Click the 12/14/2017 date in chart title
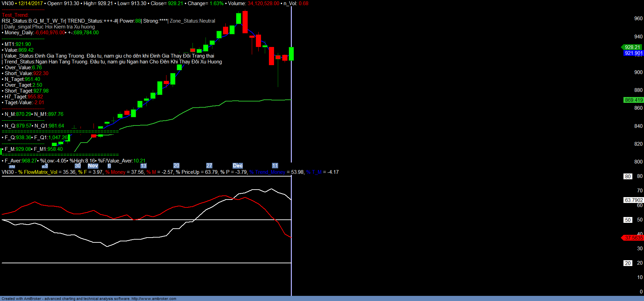Screen dimensions: 644x301 click(30, 3)
